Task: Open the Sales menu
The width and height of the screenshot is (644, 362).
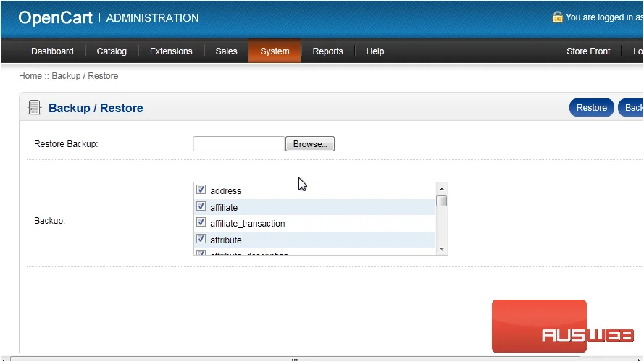Action: (x=226, y=51)
